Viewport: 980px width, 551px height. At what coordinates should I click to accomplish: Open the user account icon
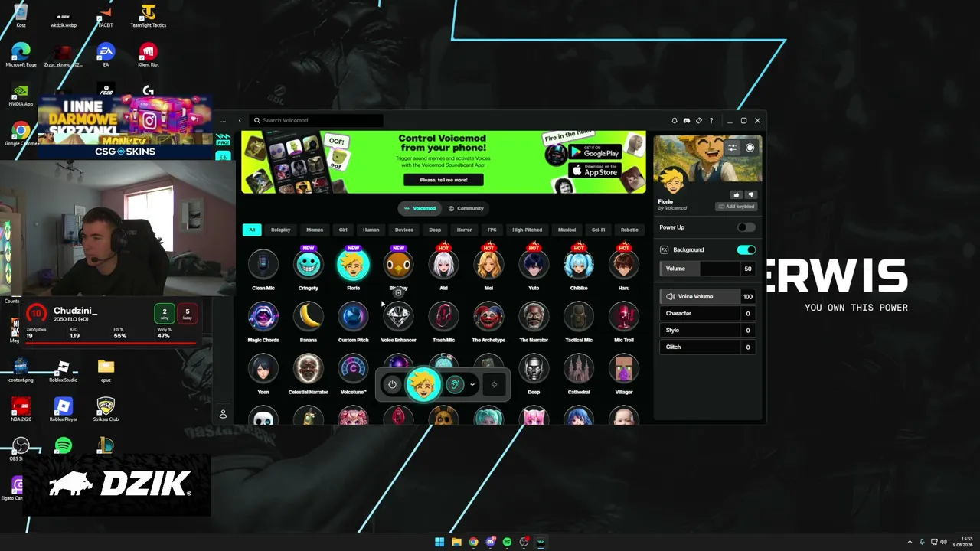tap(223, 414)
